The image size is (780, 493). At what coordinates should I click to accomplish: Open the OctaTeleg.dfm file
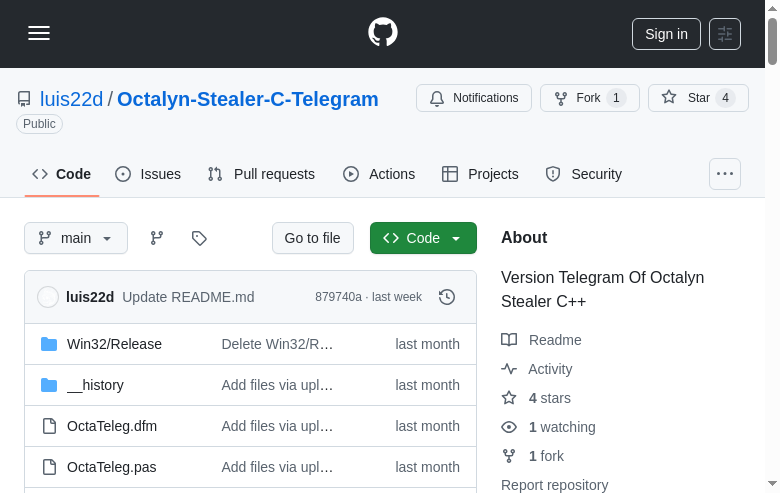point(112,426)
